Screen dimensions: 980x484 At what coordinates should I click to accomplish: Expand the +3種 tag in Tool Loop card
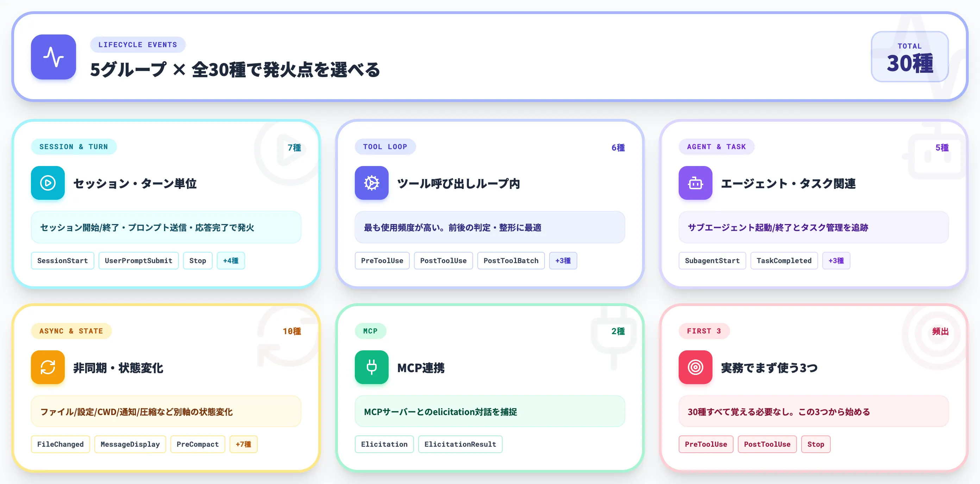click(563, 261)
